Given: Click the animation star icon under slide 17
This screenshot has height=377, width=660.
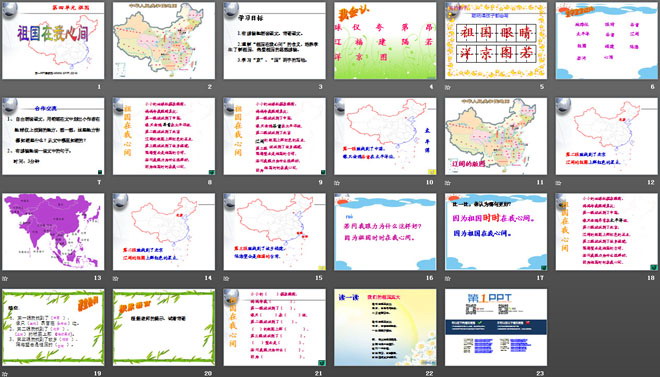Looking at the screenshot, I should click(x=448, y=279).
